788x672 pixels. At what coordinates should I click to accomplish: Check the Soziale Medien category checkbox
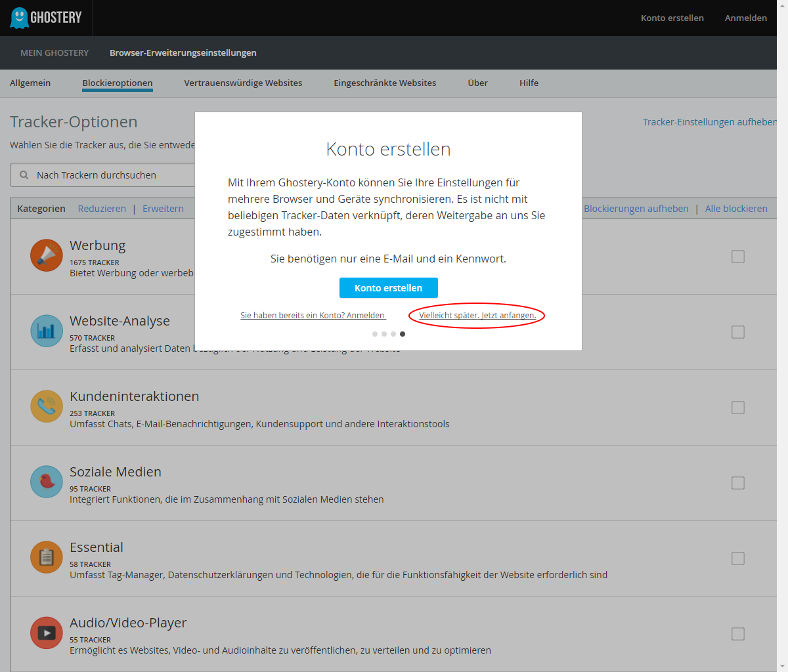pyautogui.click(x=738, y=483)
